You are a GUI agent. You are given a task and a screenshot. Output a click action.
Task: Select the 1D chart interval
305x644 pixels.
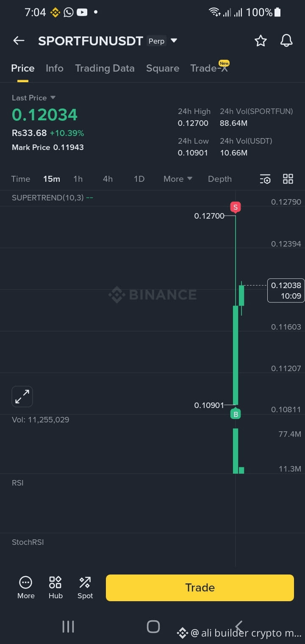click(139, 179)
